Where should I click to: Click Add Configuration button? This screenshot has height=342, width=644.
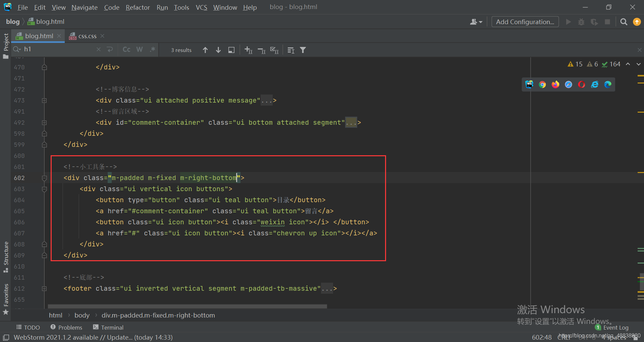click(x=525, y=22)
